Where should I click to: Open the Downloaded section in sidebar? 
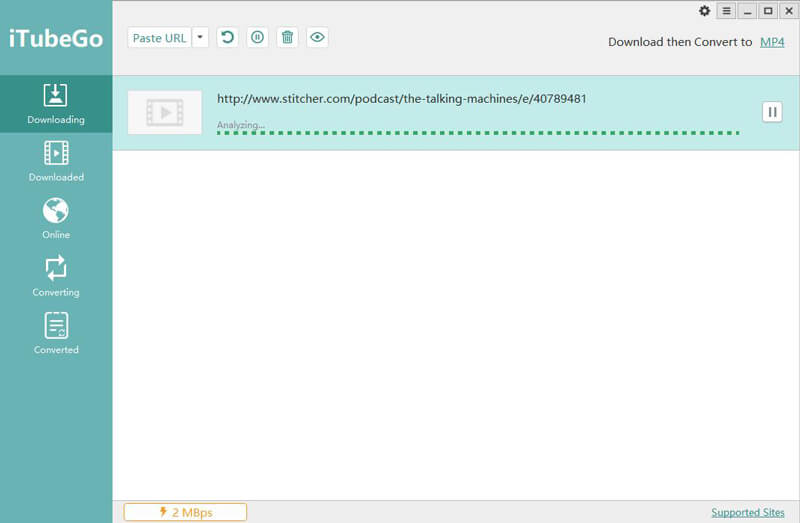pos(56,161)
